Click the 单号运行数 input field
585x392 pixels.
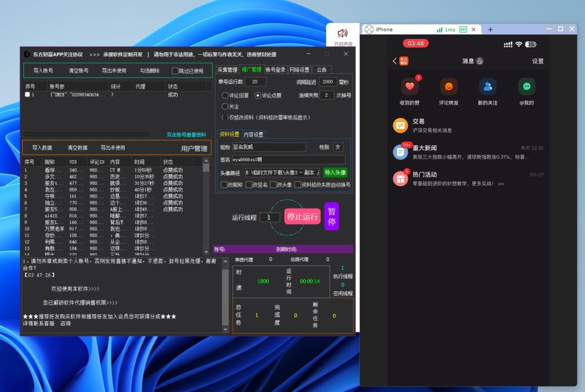point(255,82)
